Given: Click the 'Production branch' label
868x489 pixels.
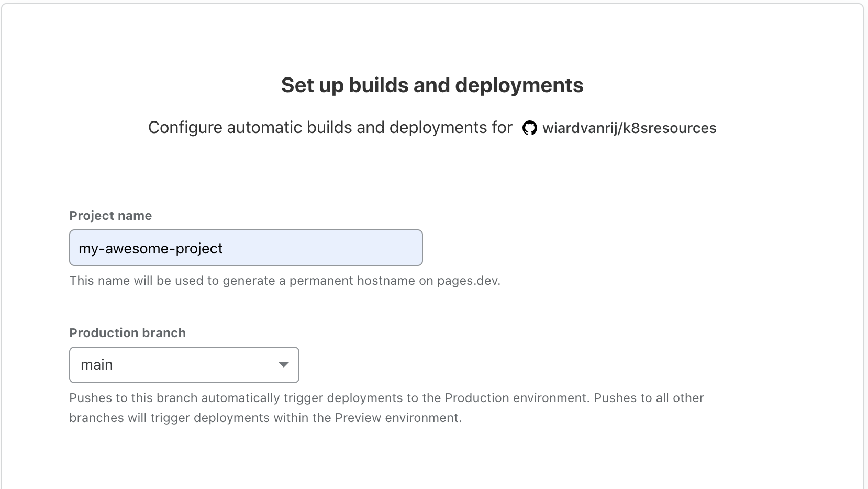Looking at the screenshot, I should coord(128,333).
